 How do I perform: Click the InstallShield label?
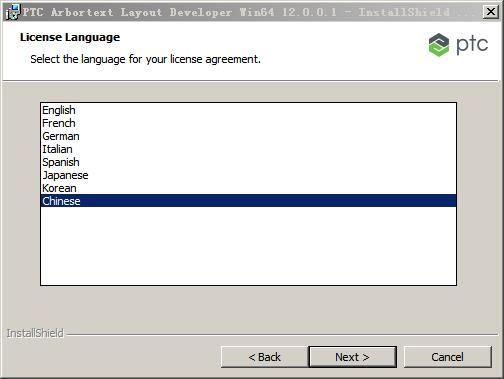(35, 333)
